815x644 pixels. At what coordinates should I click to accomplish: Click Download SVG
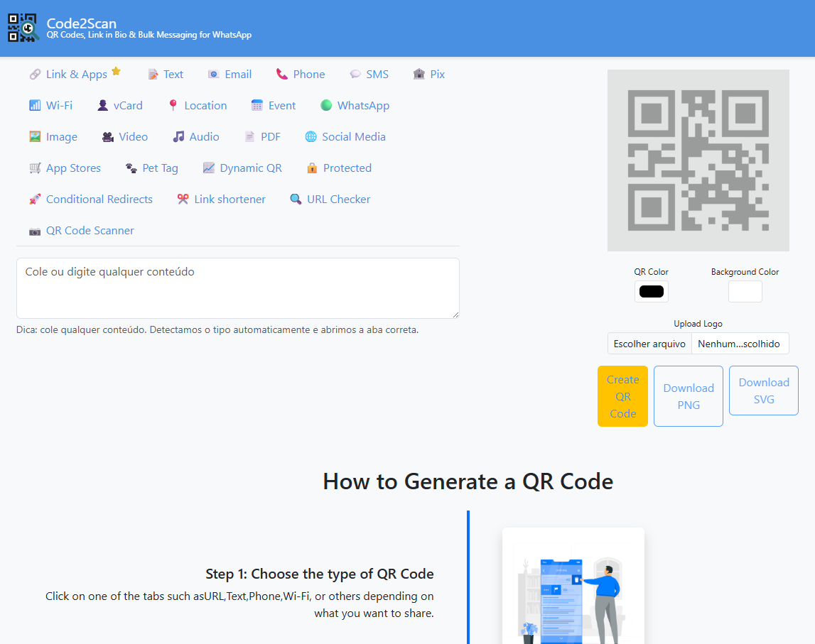coord(763,391)
